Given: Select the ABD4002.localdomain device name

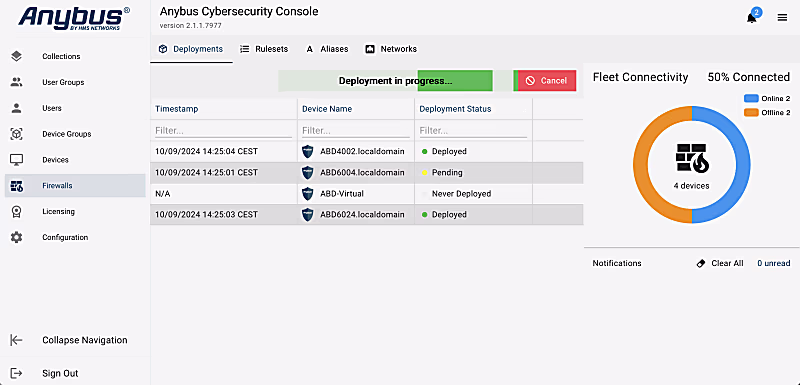Looking at the screenshot, I should [362, 151].
